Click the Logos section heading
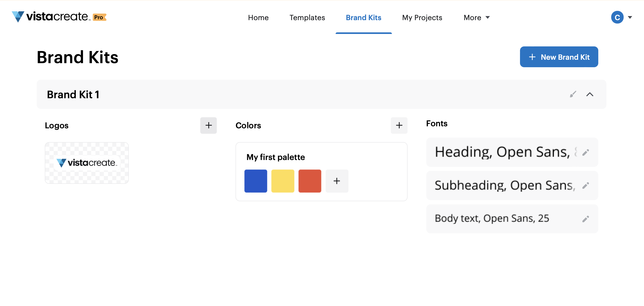 57,125
